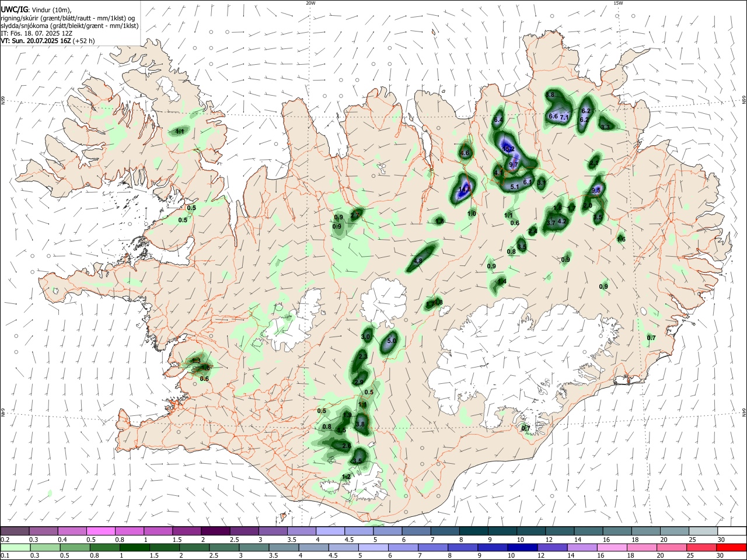747x560 pixels.
Task: Click the 'VT: Sun. 20.07.2025 16Z (+52 h)' line
Action: pos(48,41)
